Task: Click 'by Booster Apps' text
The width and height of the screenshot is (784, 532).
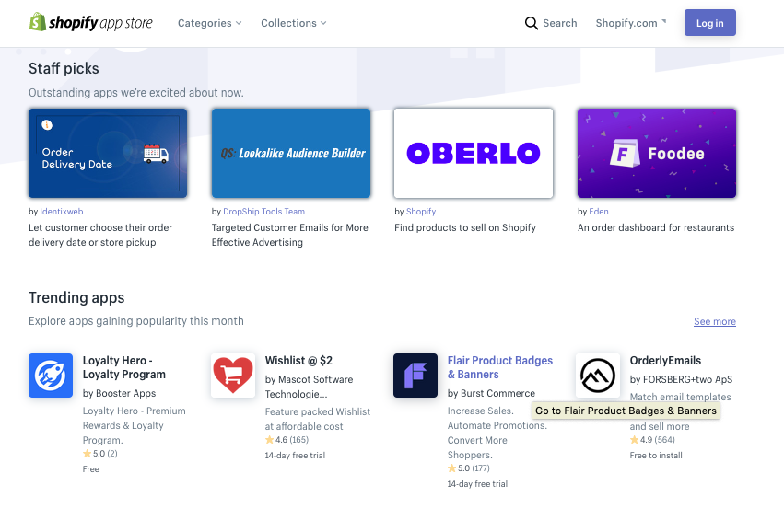Action: tap(119, 393)
